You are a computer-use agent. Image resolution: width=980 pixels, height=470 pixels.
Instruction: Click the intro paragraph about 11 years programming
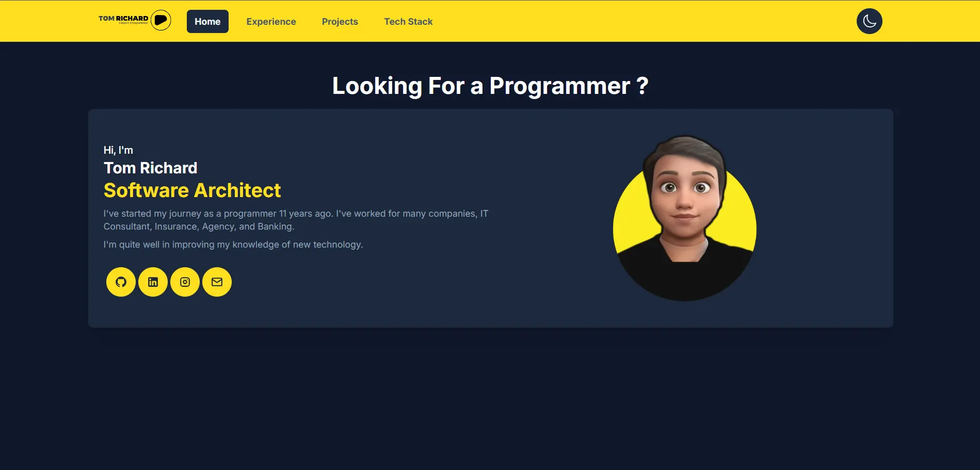296,219
